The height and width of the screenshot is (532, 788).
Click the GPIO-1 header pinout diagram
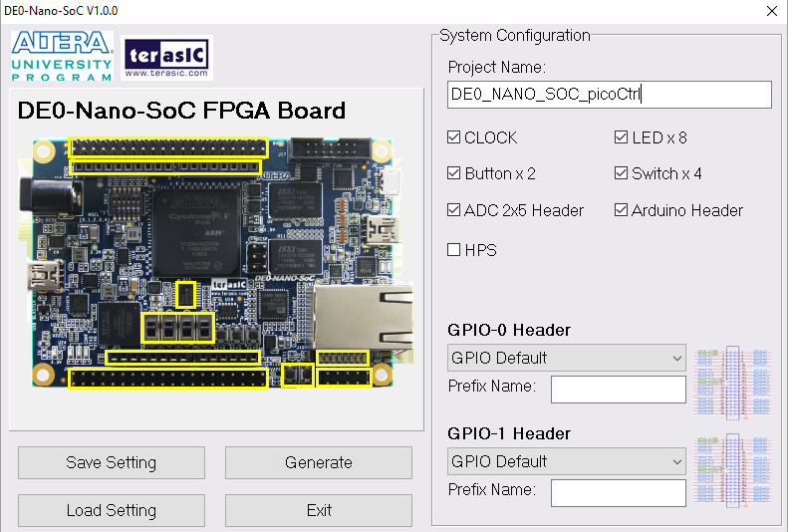[x=733, y=470]
